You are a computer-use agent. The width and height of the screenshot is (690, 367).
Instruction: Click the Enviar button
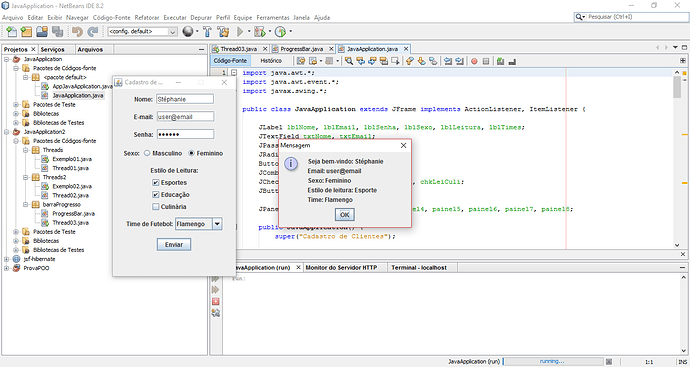(174, 244)
